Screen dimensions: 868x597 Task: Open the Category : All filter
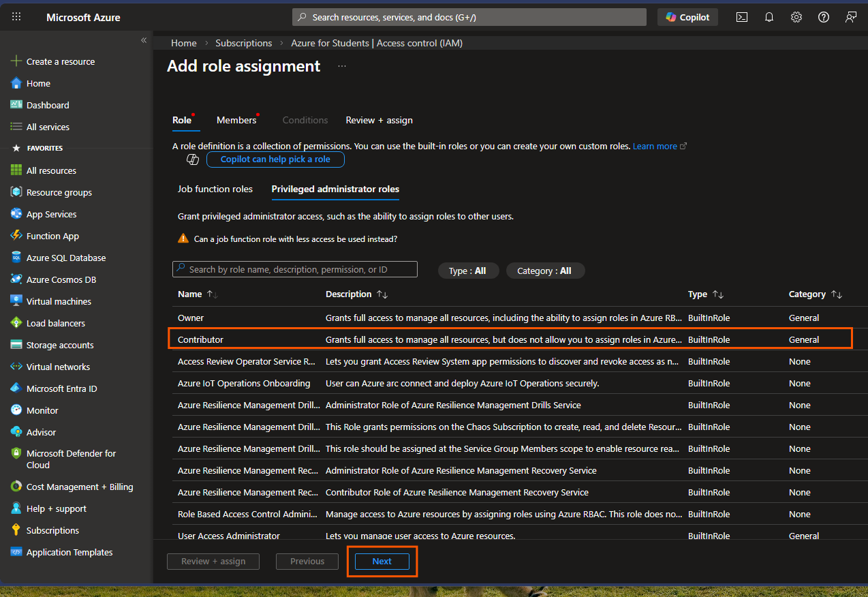point(544,271)
